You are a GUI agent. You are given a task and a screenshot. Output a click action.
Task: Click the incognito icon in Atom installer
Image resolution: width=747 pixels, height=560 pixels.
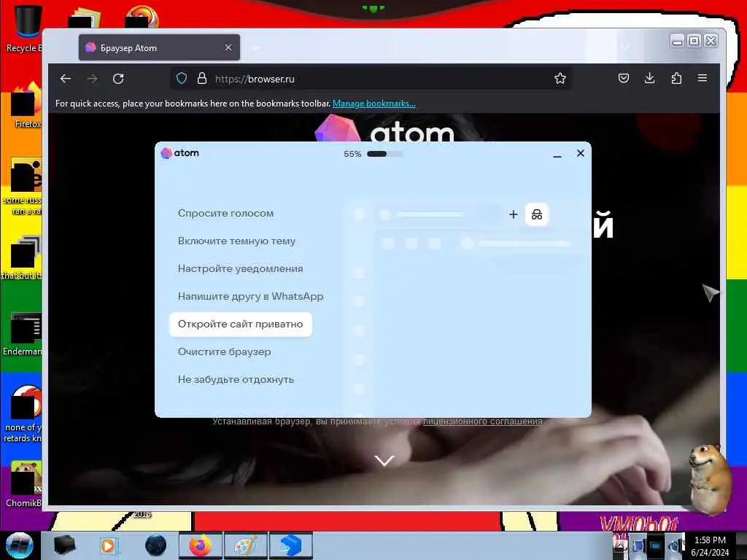537,214
